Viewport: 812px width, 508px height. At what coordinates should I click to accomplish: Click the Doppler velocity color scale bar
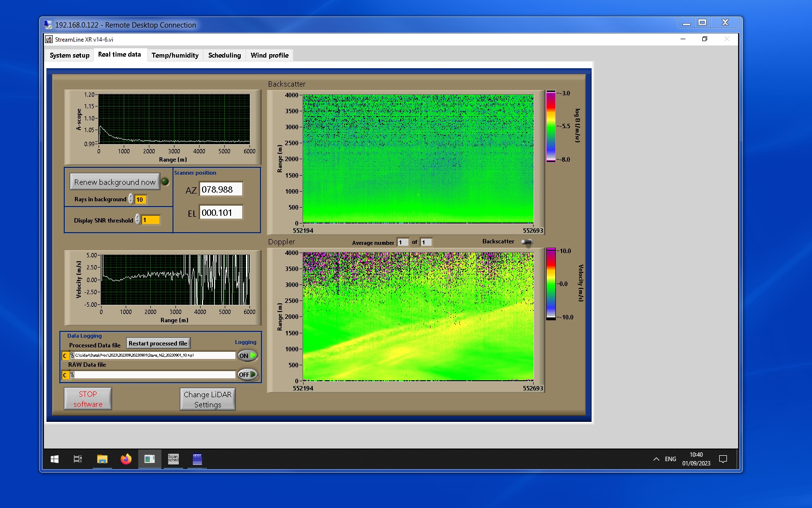[x=551, y=284]
